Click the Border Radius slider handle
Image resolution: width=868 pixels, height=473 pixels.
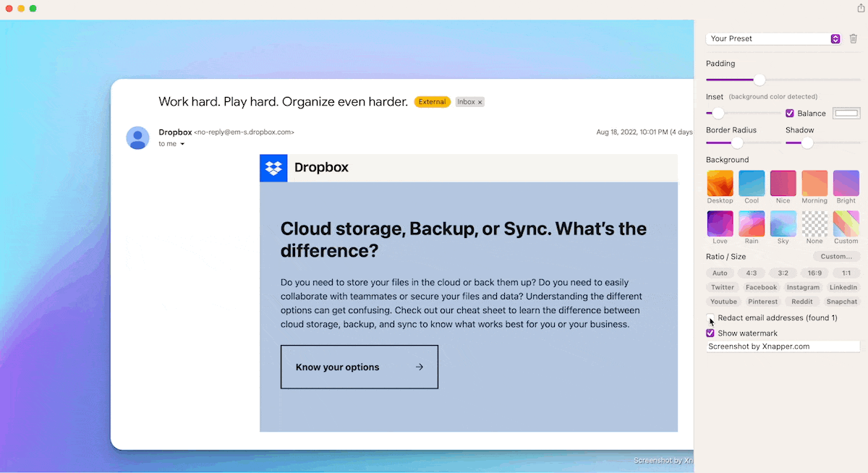tap(737, 142)
